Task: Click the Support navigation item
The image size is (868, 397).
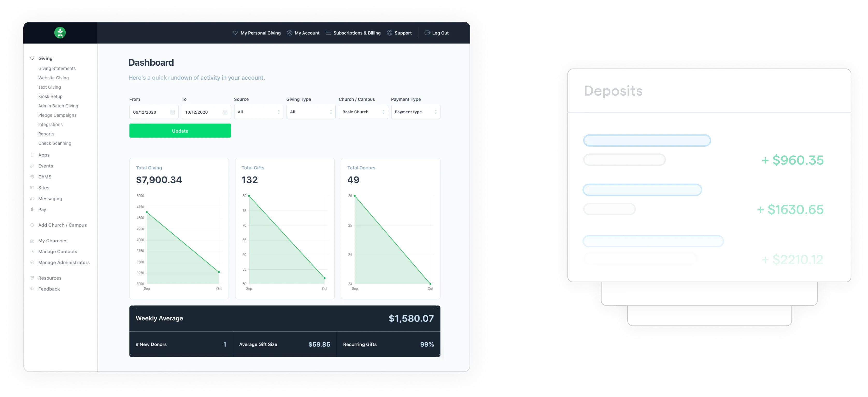Action: (402, 33)
